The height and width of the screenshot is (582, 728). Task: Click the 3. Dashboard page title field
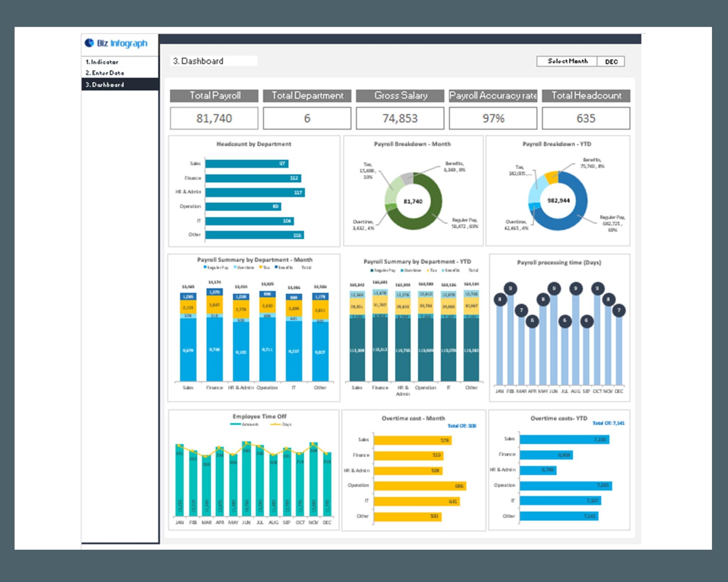[x=214, y=61]
